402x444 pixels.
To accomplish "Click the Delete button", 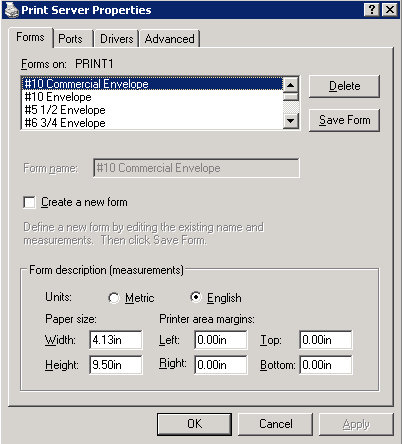I will click(344, 86).
